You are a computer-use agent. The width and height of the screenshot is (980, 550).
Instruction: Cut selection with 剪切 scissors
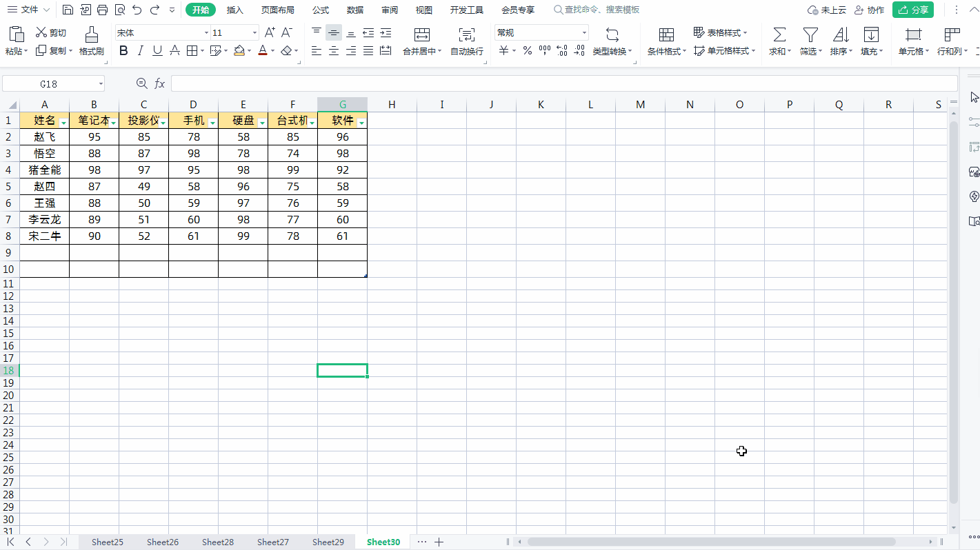(x=51, y=32)
